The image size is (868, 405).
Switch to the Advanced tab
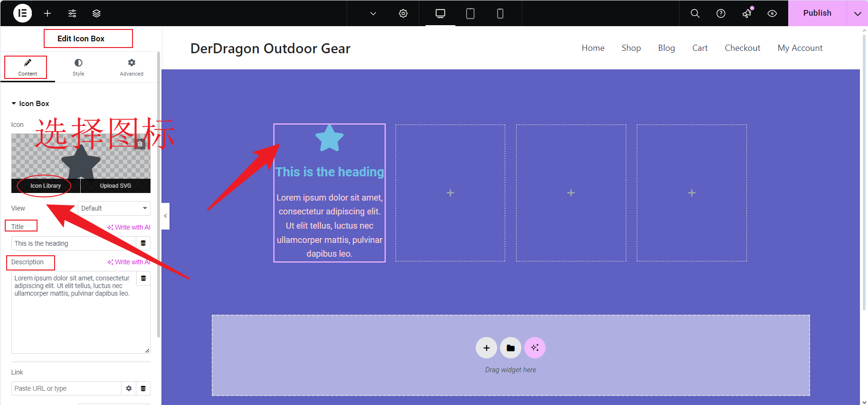click(132, 67)
